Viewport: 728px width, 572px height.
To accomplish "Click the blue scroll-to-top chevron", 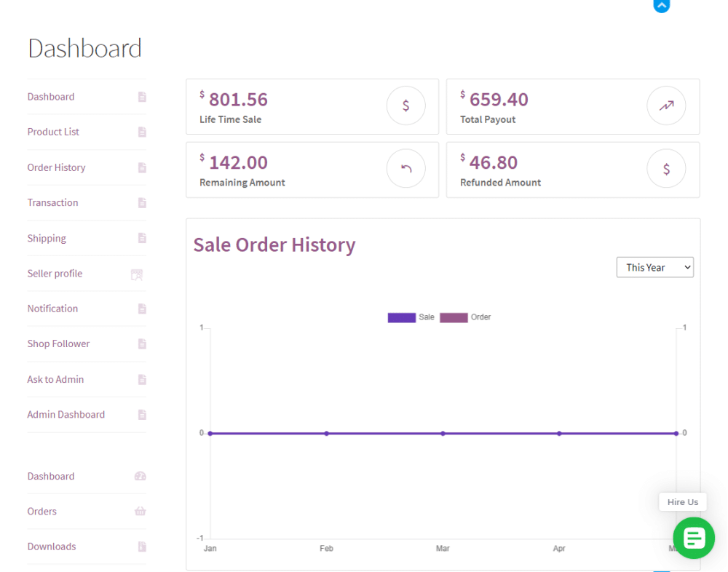I will click(661, 7).
